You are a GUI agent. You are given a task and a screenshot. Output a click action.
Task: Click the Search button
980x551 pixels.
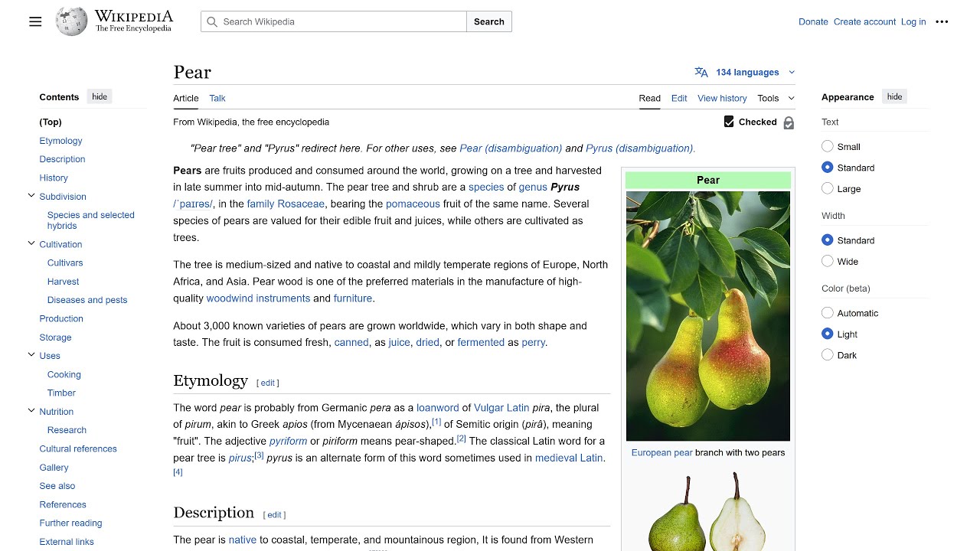pyautogui.click(x=489, y=21)
